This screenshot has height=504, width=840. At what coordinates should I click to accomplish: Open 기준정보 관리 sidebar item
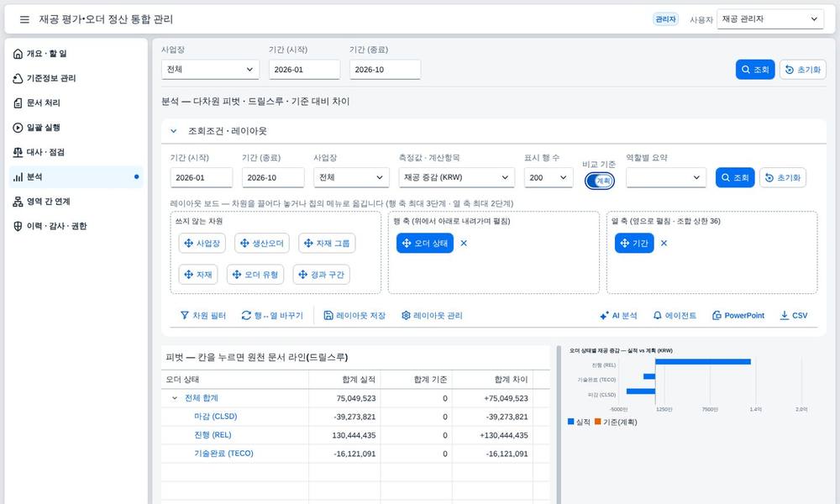76,78
